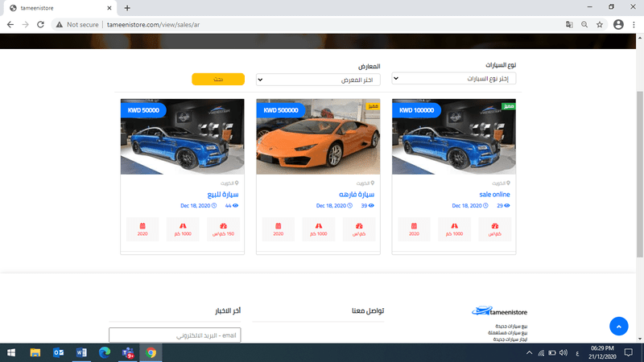Click the road 1000 km icon on KWD 500000 card
This screenshot has height=362, width=644.
pyautogui.click(x=319, y=226)
